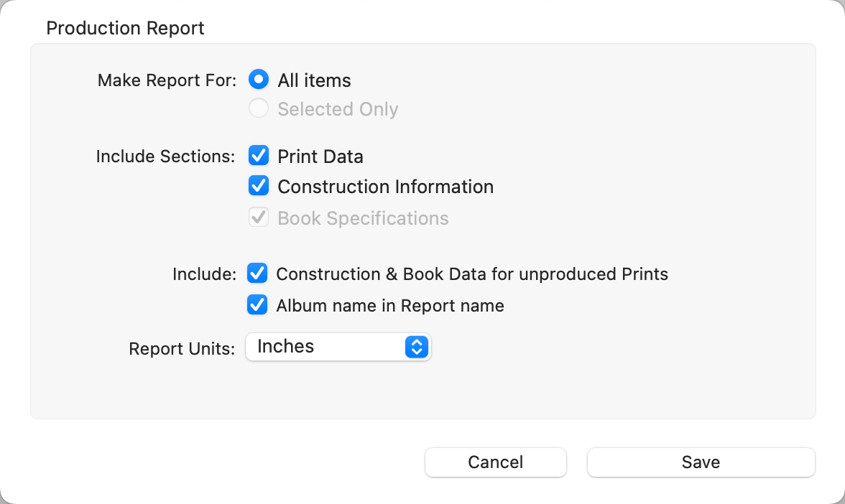Click the "Report Units:" label
Screen dimensions: 845x504
pyautogui.click(x=182, y=349)
